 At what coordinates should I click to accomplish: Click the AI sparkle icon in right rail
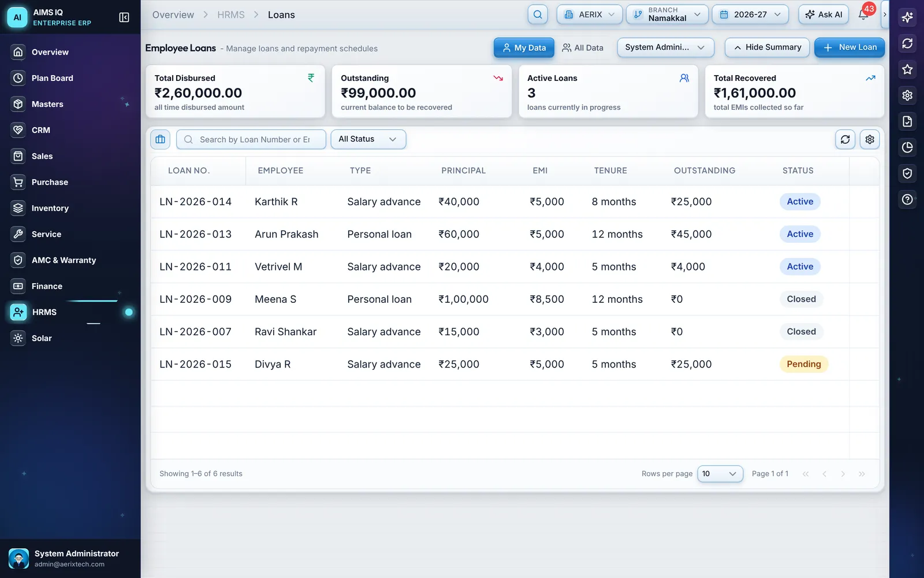(x=907, y=17)
